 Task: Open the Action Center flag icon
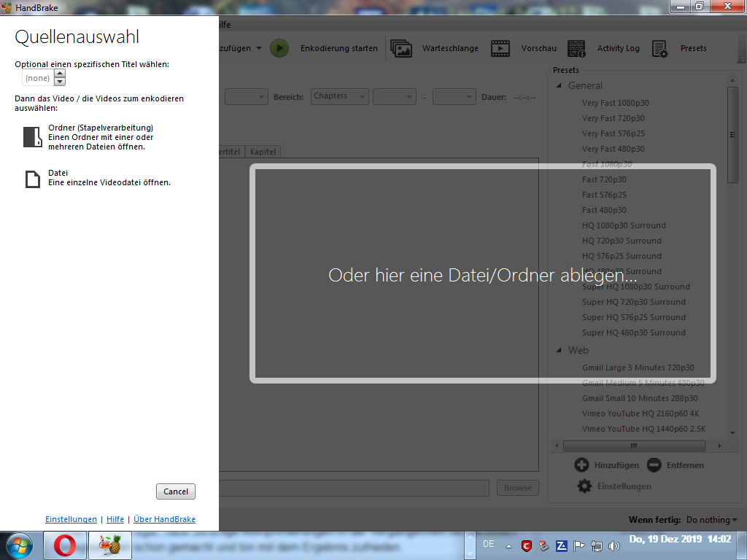tap(578, 546)
